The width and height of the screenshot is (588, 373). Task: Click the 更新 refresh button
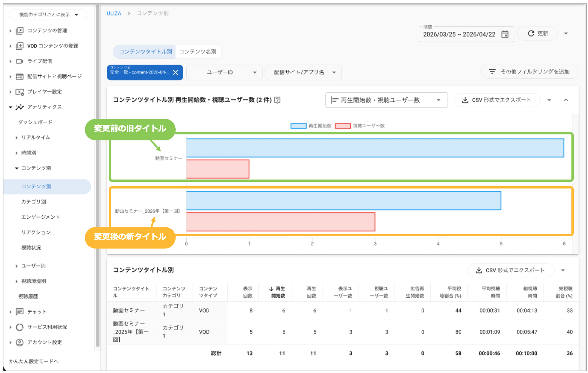tap(537, 34)
